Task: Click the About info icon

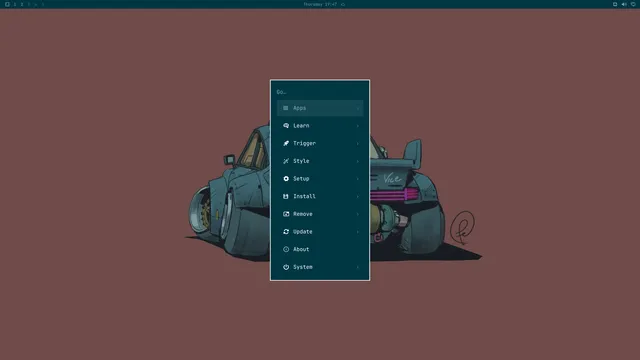Action: tap(286, 249)
